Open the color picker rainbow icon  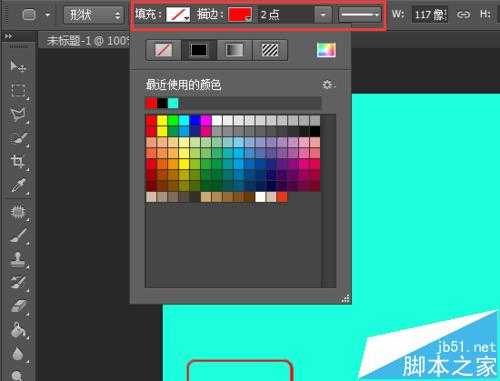[x=326, y=50]
